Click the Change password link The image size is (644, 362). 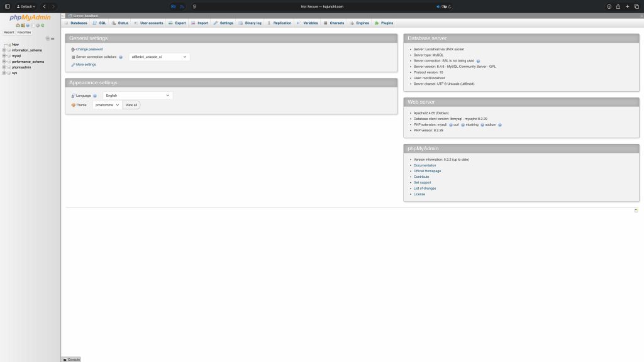click(89, 49)
